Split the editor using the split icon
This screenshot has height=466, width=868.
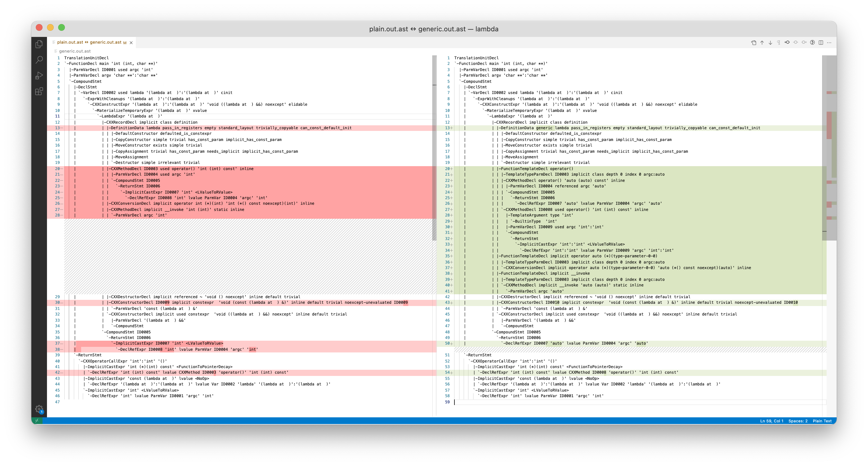(x=821, y=43)
